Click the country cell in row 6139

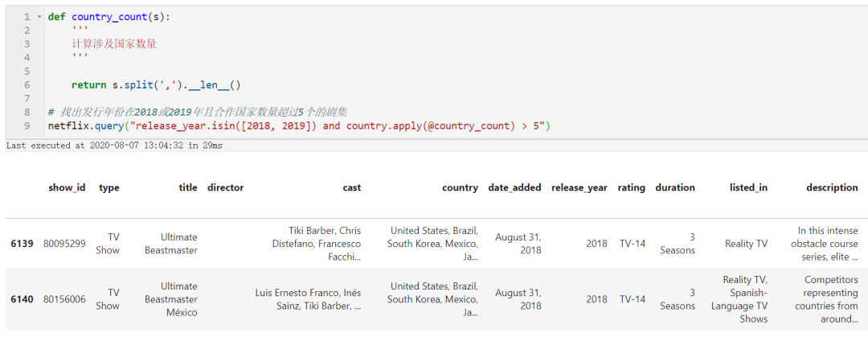tap(433, 244)
